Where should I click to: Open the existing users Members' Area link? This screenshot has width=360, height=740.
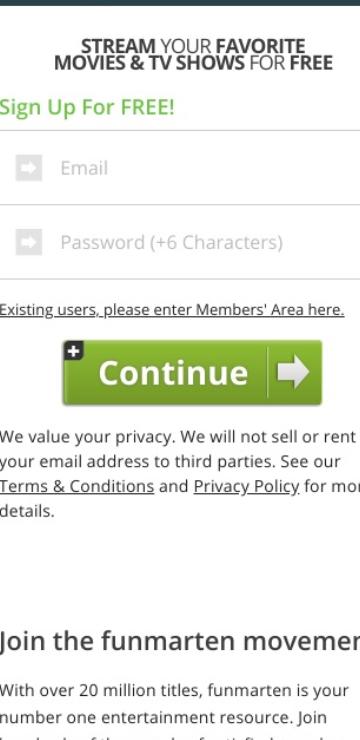click(172, 310)
